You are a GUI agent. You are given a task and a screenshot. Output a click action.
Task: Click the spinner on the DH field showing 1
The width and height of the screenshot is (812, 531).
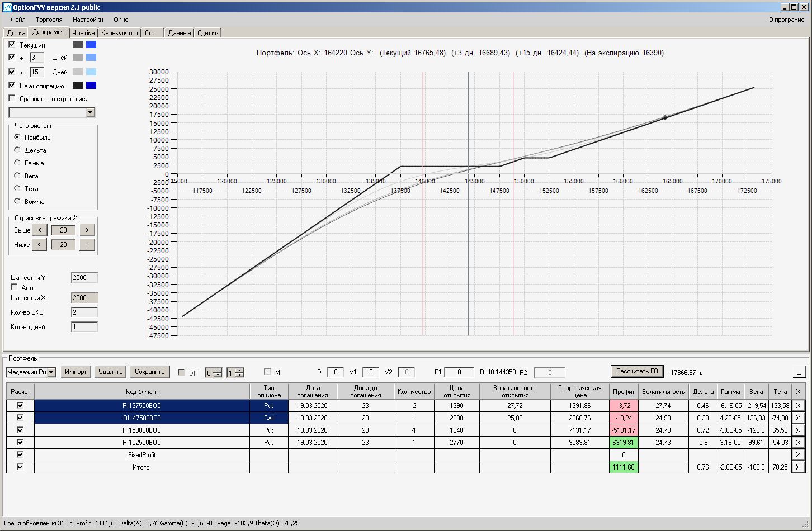239,373
